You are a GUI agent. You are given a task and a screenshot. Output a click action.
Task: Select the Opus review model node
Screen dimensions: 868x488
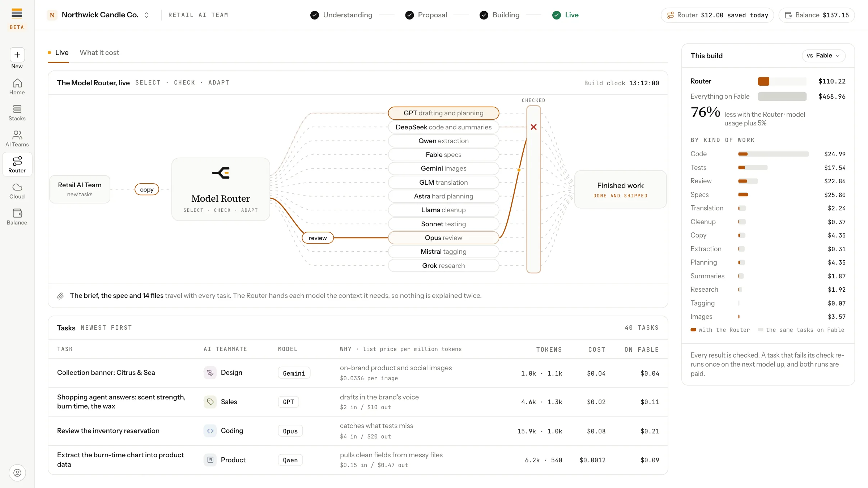(x=443, y=238)
